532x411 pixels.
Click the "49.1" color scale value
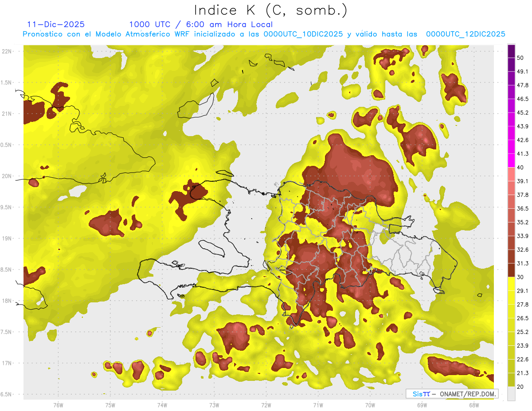pyautogui.click(x=523, y=71)
